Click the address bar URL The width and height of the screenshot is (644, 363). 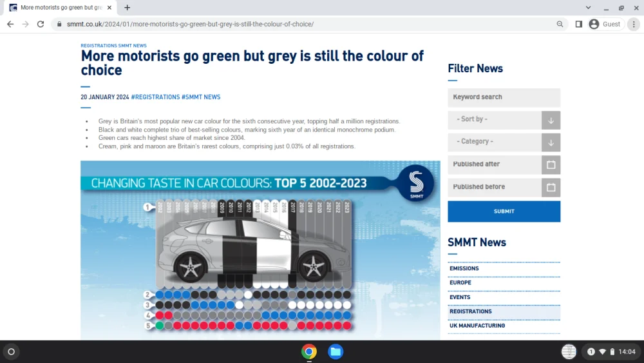(x=190, y=25)
